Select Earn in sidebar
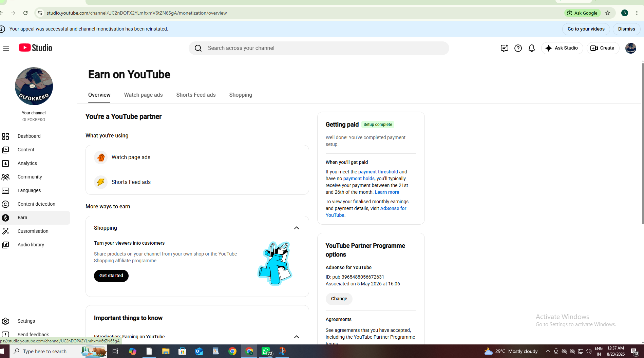The image size is (644, 358). click(x=35, y=218)
